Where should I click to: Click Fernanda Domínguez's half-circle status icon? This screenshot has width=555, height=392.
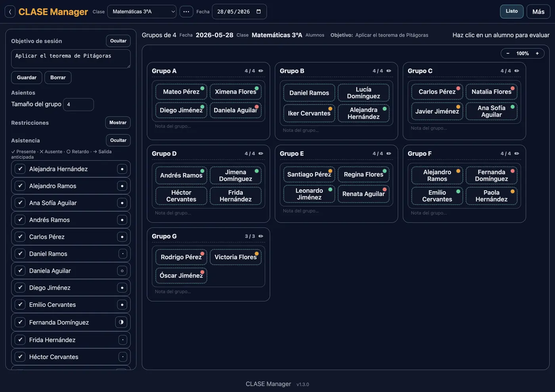pyautogui.click(x=121, y=322)
